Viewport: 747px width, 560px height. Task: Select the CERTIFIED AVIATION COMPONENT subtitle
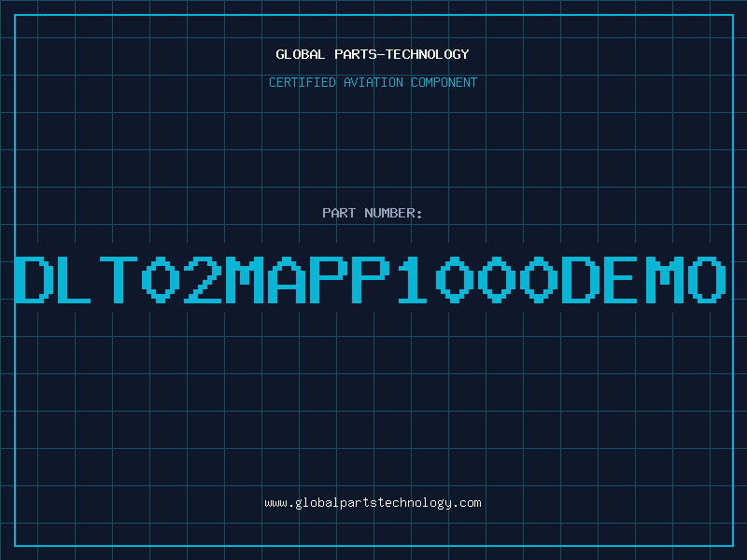click(373, 82)
